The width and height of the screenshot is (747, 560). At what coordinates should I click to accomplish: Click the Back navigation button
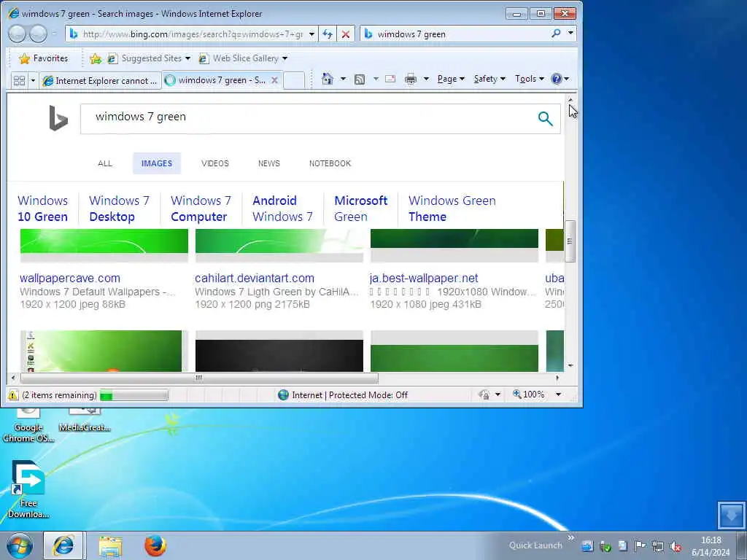tap(18, 34)
